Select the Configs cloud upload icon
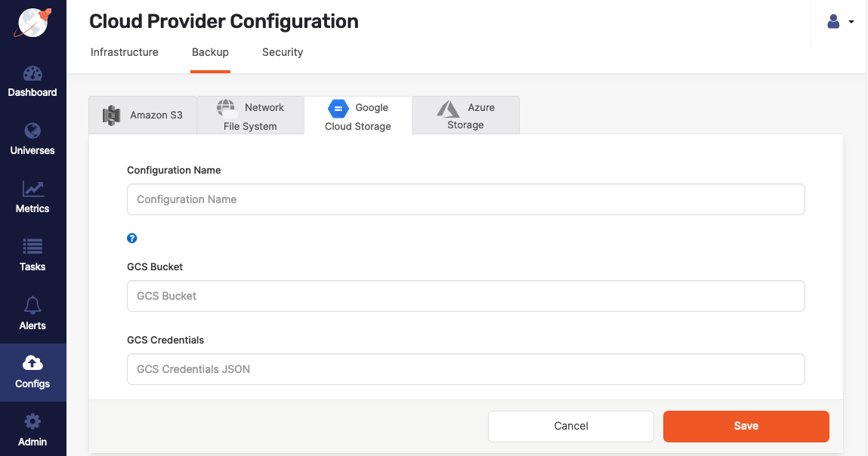This screenshot has height=456, width=868. tap(32, 363)
